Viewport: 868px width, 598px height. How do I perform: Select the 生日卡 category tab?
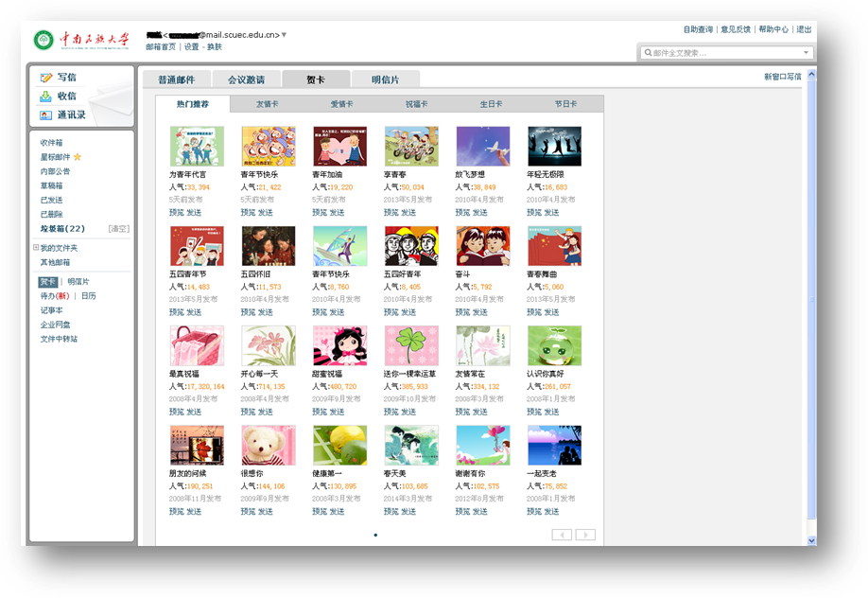pyautogui.click(x=492, y=104)
